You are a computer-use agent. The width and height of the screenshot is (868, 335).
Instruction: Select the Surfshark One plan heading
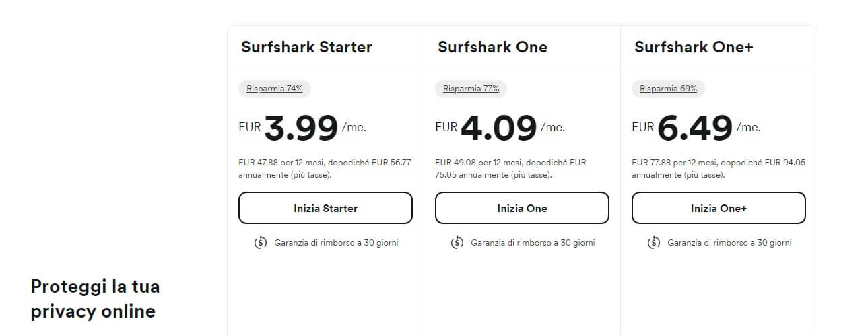[x=492, y=47]
